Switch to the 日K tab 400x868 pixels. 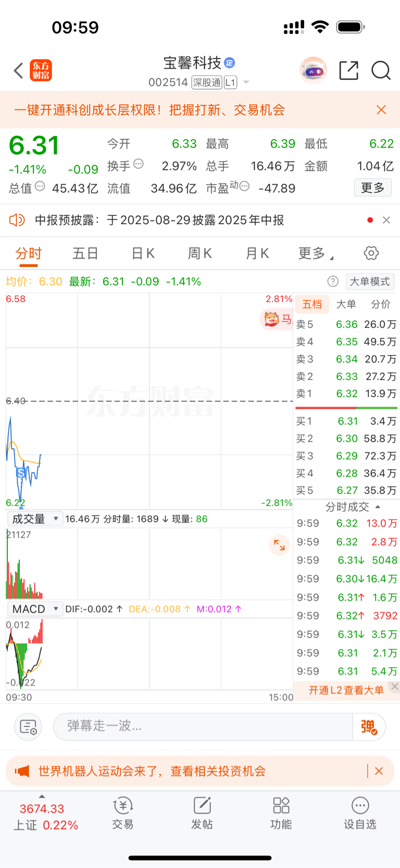[x=143, y=253]
